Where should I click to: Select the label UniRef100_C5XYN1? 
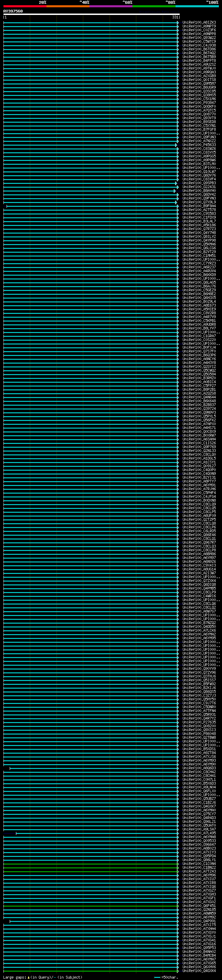[199, 125]
